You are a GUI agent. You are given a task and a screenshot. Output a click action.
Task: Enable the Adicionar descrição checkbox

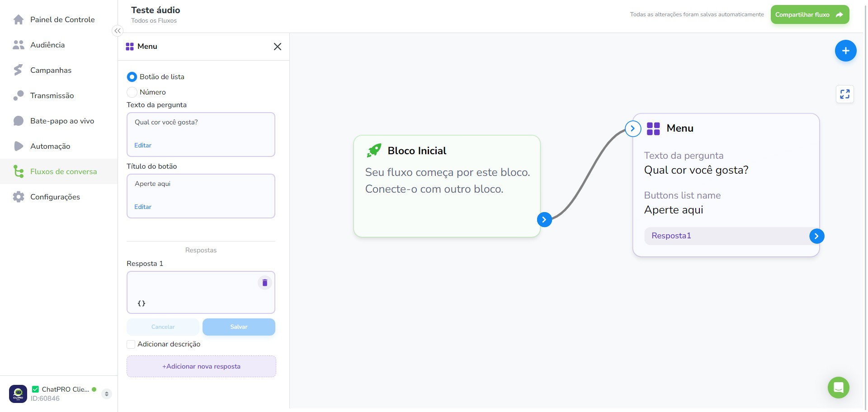click(131, 344)
